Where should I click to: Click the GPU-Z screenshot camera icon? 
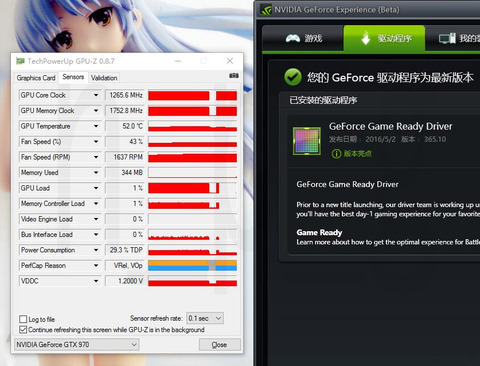point(234,76)
